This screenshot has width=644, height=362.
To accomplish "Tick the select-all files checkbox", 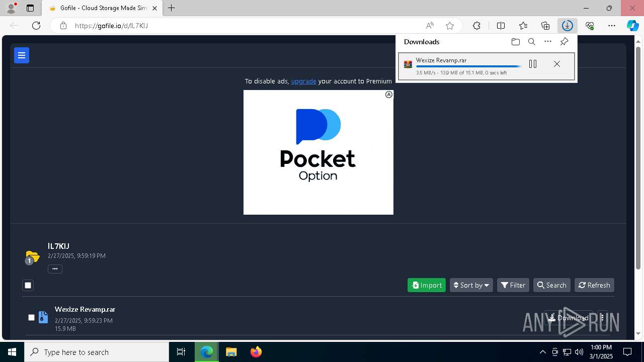I will click(x=28, y=285).
